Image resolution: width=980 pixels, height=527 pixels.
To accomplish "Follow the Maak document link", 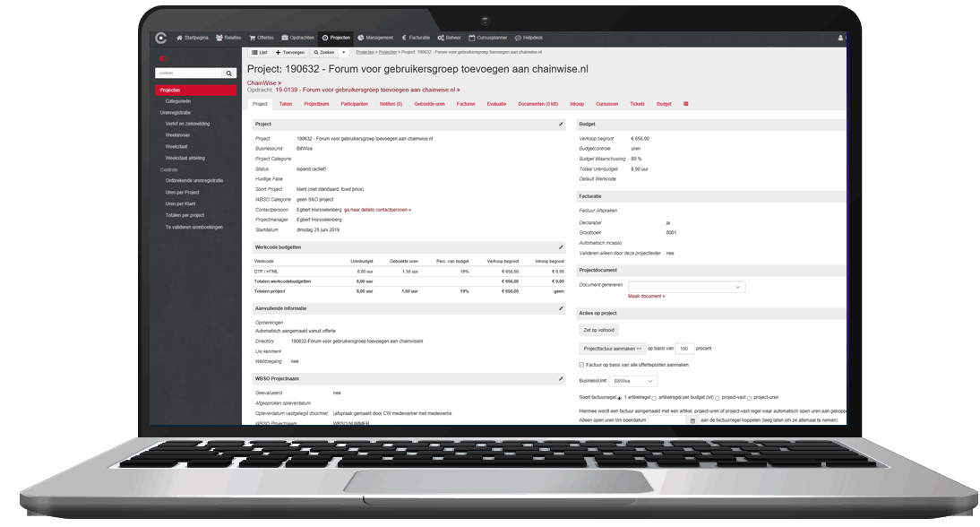I will [x=648, y=296].
